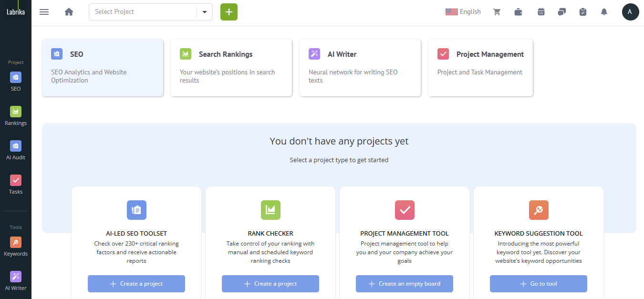Click the KEYWORD SUGGESTION TOOL title

point(539,234)
